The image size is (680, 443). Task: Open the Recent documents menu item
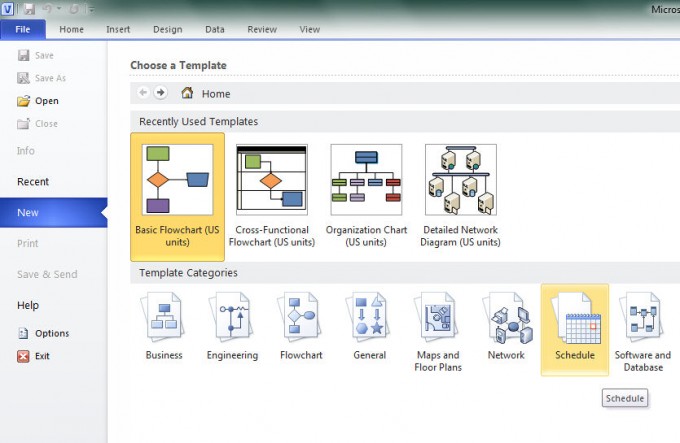point(33,182)
